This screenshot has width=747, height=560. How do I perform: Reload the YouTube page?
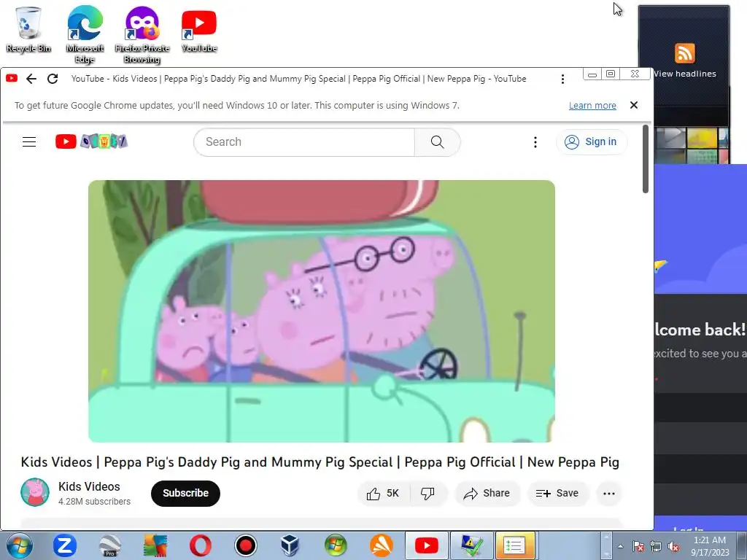coord(53,79)
